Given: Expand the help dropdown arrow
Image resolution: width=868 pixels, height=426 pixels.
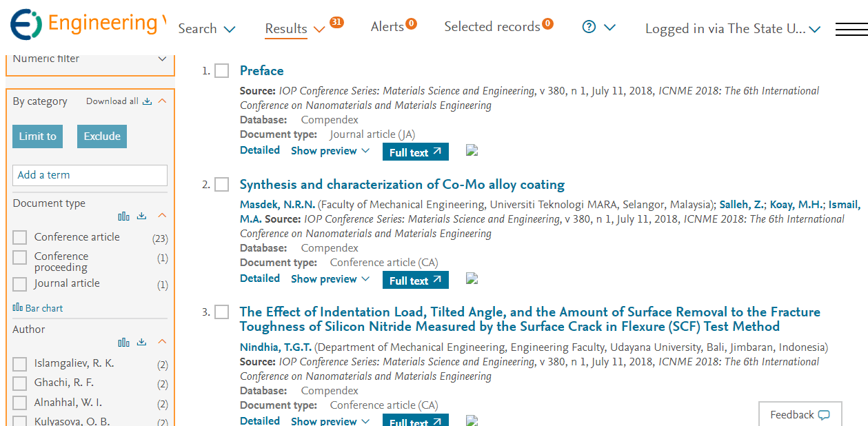Looking at the screenshot, I should pyautogui.click(x=609, y=28).
